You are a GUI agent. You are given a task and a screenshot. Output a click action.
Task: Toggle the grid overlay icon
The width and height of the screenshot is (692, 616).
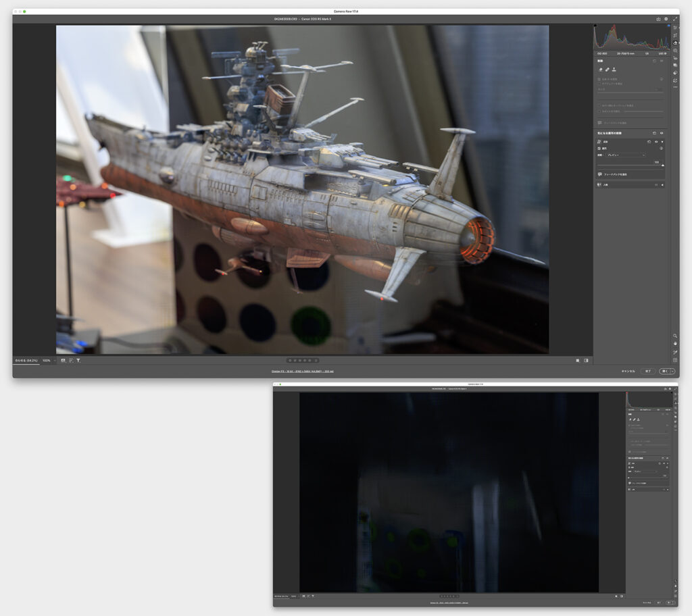(x=675, y=360)
